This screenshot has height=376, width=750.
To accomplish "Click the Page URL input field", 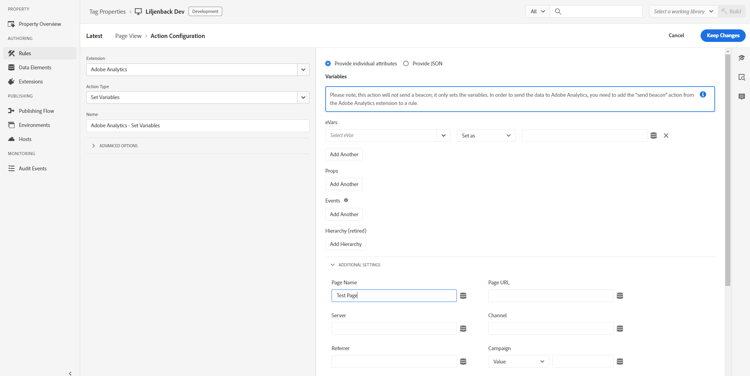I will [x=551, y=296].
